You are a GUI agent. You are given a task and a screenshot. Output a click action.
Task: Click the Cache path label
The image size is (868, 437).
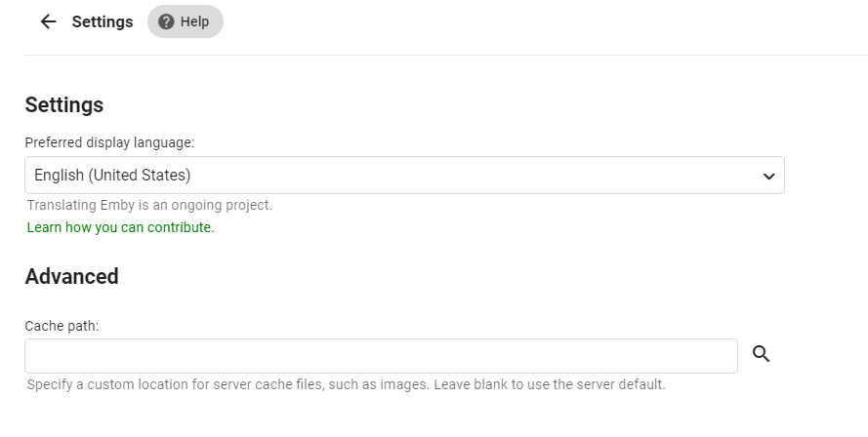(62, 326)
